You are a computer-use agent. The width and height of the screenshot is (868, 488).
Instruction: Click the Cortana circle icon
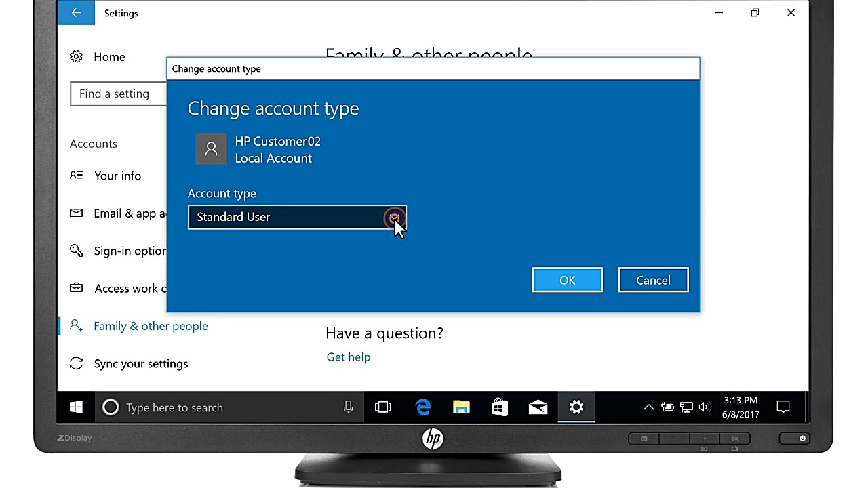pos(111,407)
